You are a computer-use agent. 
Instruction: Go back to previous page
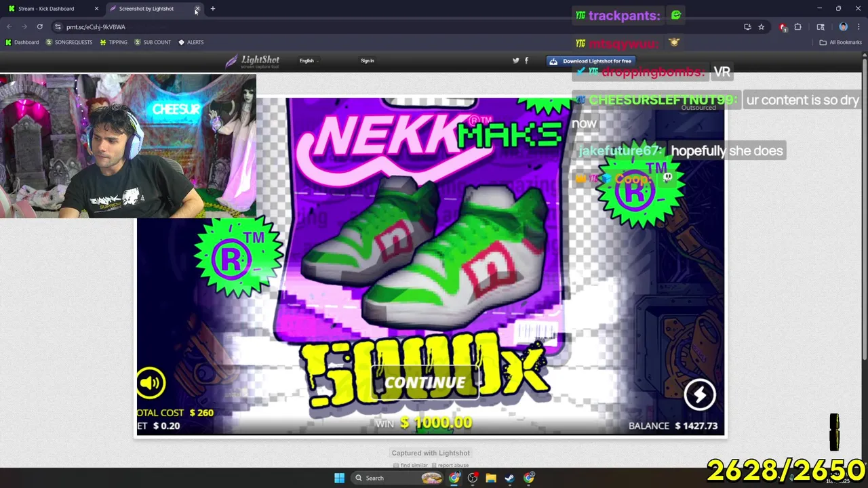pyautogui.click(x=9, y=27)
